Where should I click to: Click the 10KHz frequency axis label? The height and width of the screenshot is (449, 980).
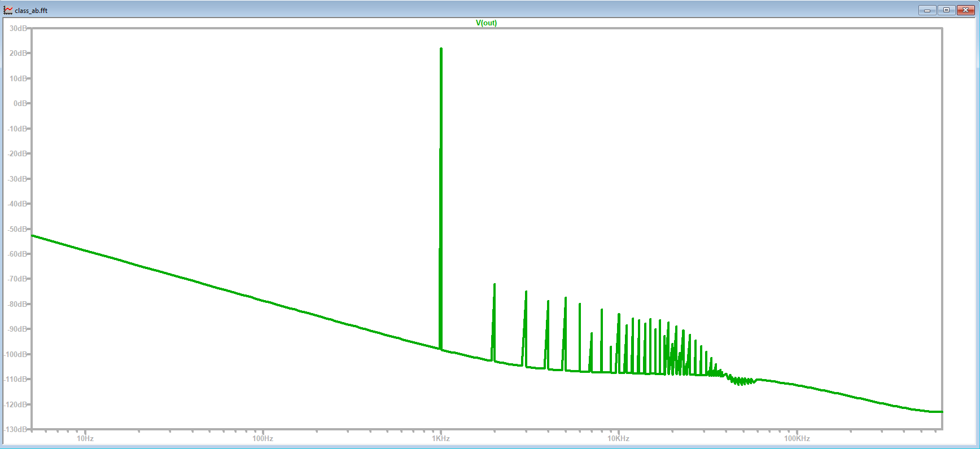(x=618, y=439)
